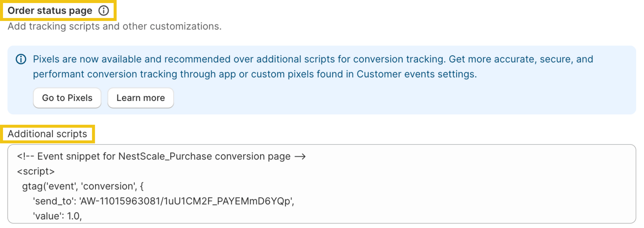Click the Additional scripts label

coord(47,134)
